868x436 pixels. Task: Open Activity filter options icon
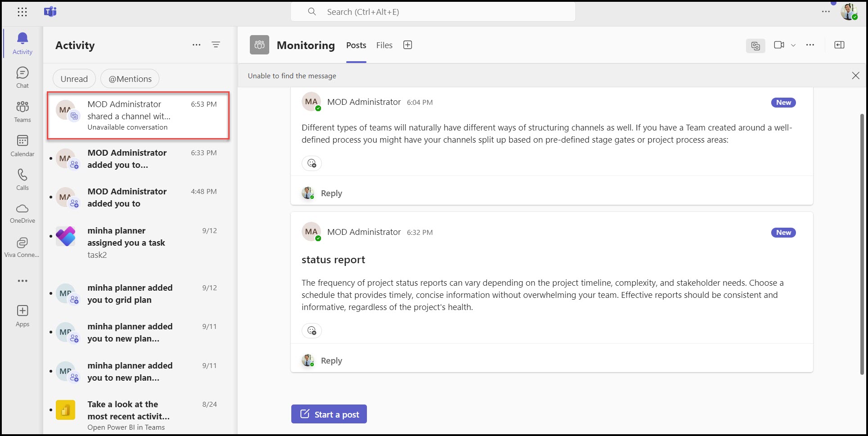[216, 45]
